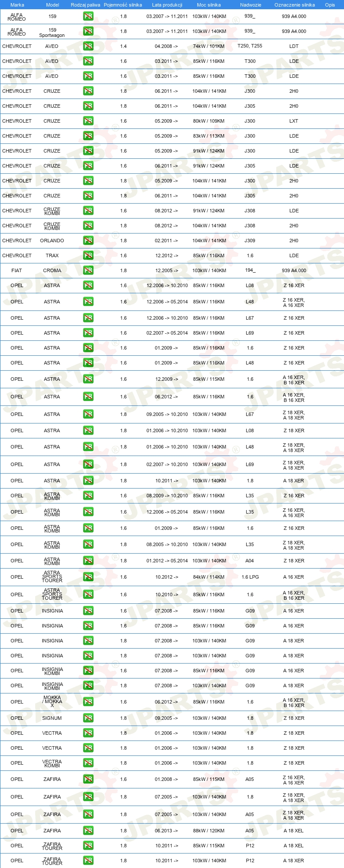Click the LDT engine code cell

(294, 46)
